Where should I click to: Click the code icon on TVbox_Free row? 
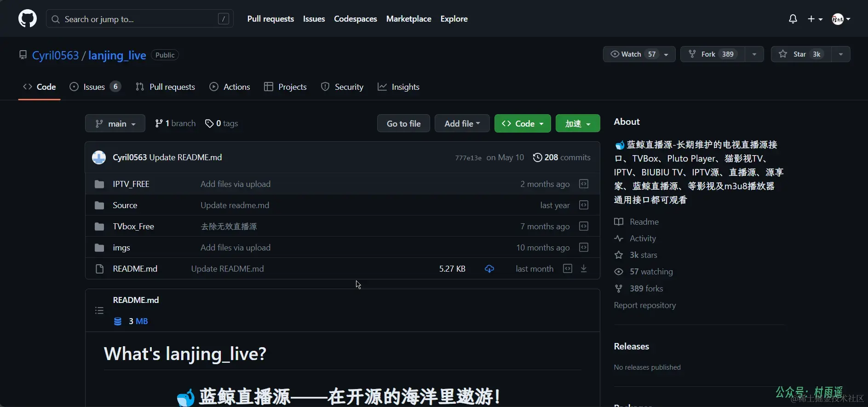tap(584, 227)
